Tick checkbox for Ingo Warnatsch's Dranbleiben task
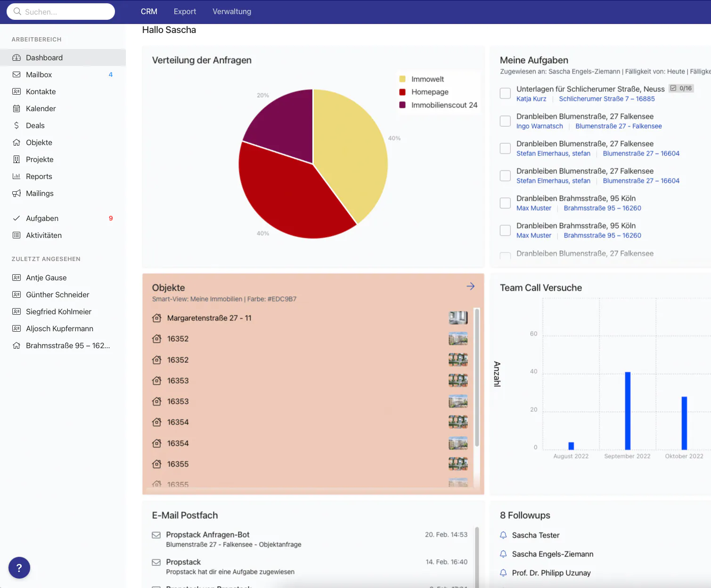 coord(505,121)
